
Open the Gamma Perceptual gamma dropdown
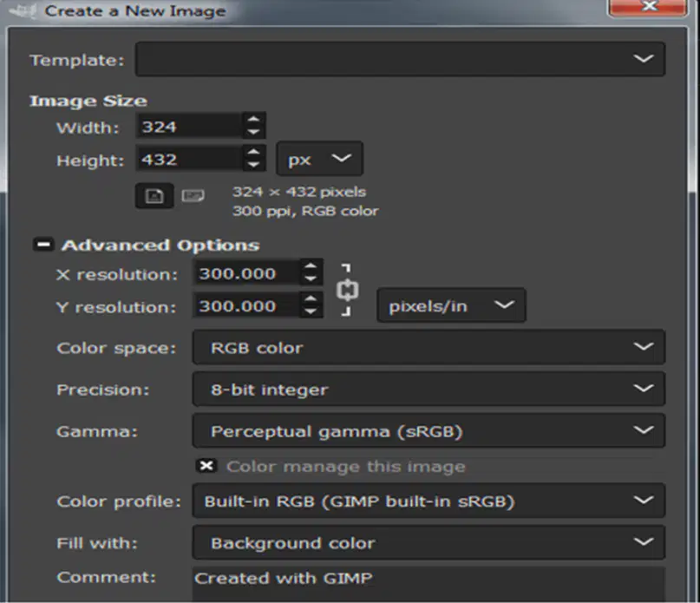[429, 430]
